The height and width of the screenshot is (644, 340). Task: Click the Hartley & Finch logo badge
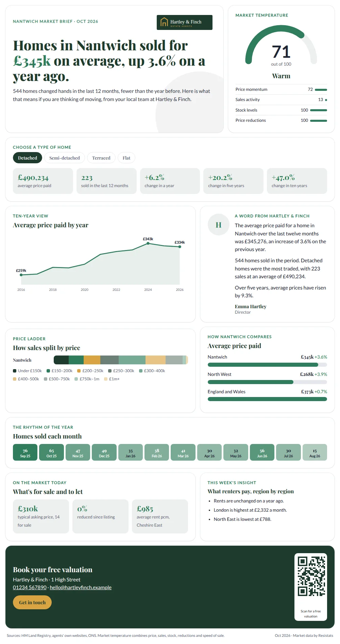[x=184, y=22]
